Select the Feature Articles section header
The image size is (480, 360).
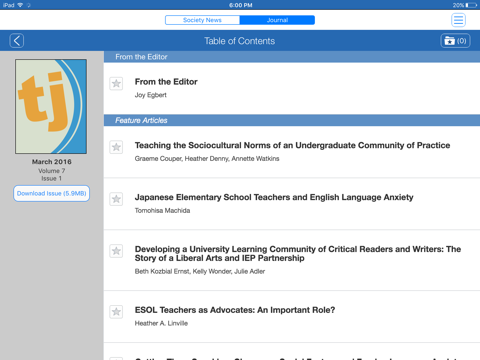point(292,120)
